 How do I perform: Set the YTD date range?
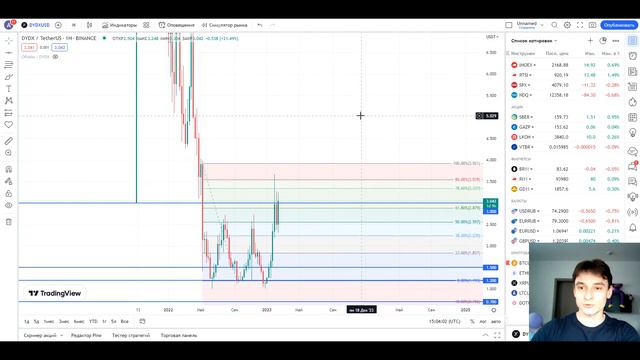click(x=93, y=322)
